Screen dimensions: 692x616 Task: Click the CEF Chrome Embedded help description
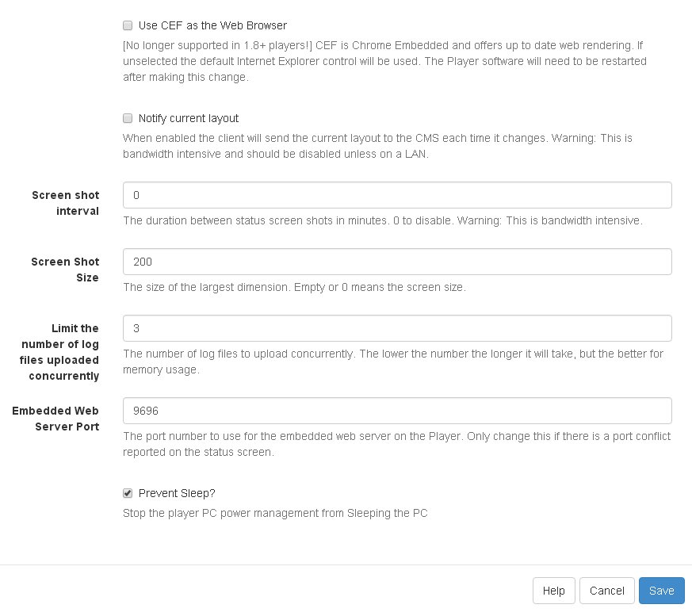pos(384,61)
